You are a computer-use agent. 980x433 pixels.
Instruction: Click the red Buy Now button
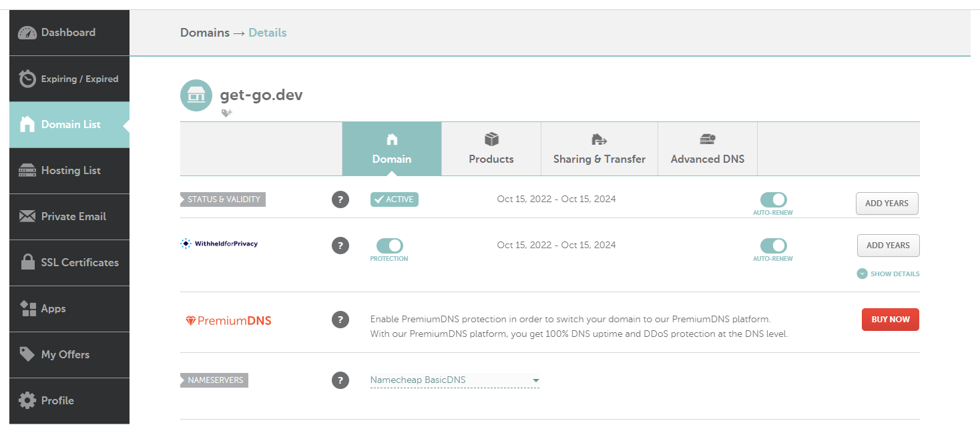(x=890, y=320)
